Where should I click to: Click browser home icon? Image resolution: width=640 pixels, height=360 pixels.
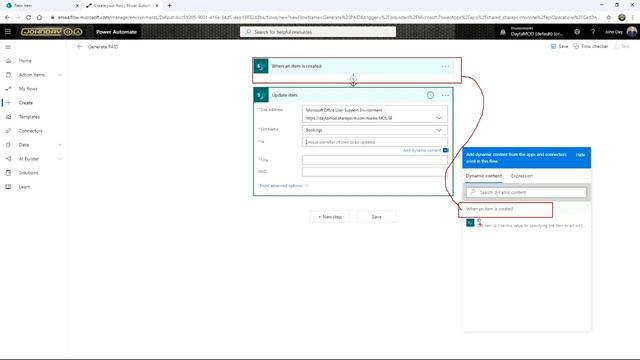tap(39, 18)
